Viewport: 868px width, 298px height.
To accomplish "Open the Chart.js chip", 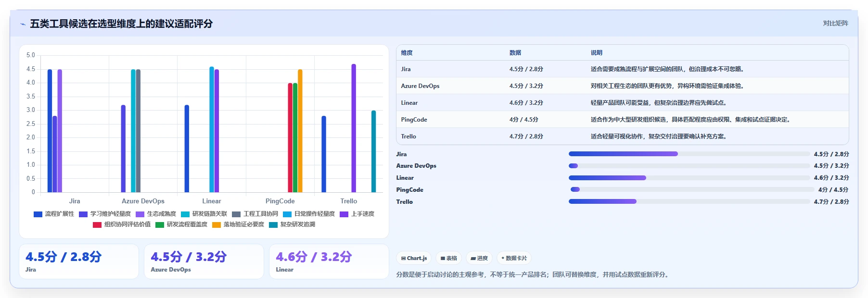I will click(x=414, y=258).
